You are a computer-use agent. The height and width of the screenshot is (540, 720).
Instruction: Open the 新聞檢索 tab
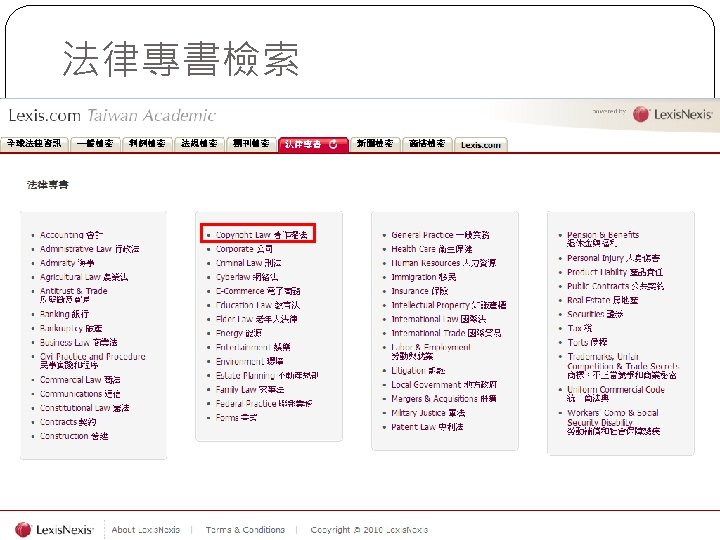pyautogui.click(x=375, y=144)
